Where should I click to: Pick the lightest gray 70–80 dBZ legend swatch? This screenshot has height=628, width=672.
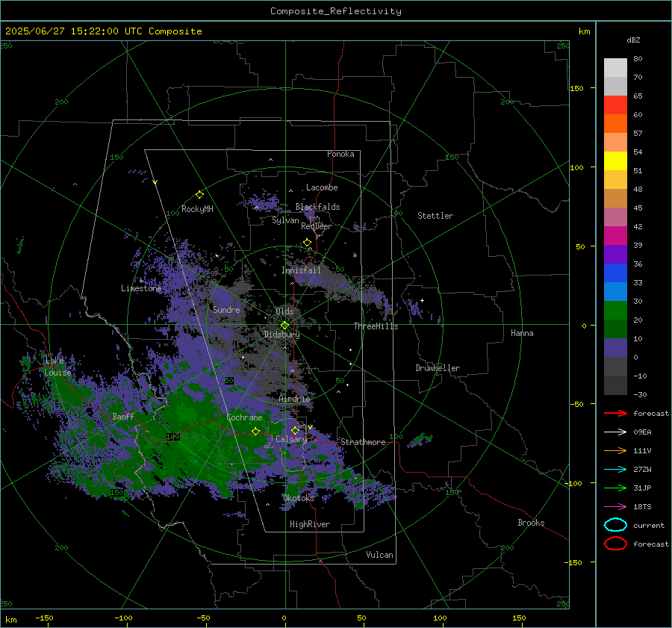pos(615,68)
